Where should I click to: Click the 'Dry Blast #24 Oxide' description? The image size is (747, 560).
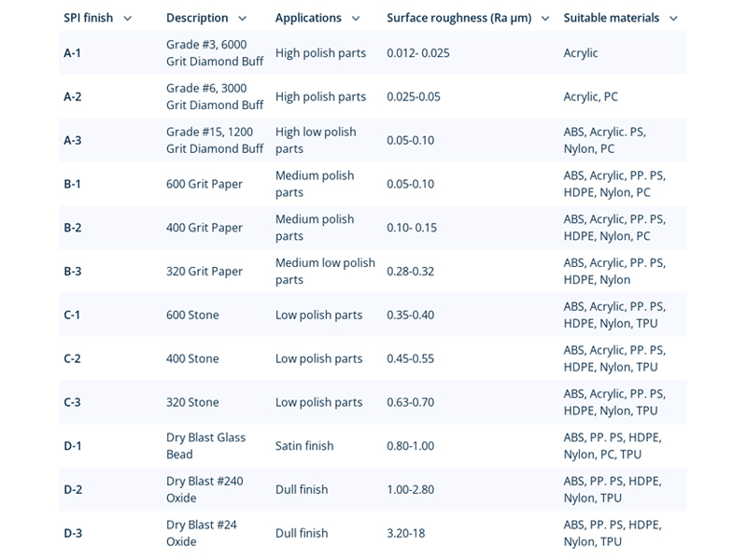202,533
